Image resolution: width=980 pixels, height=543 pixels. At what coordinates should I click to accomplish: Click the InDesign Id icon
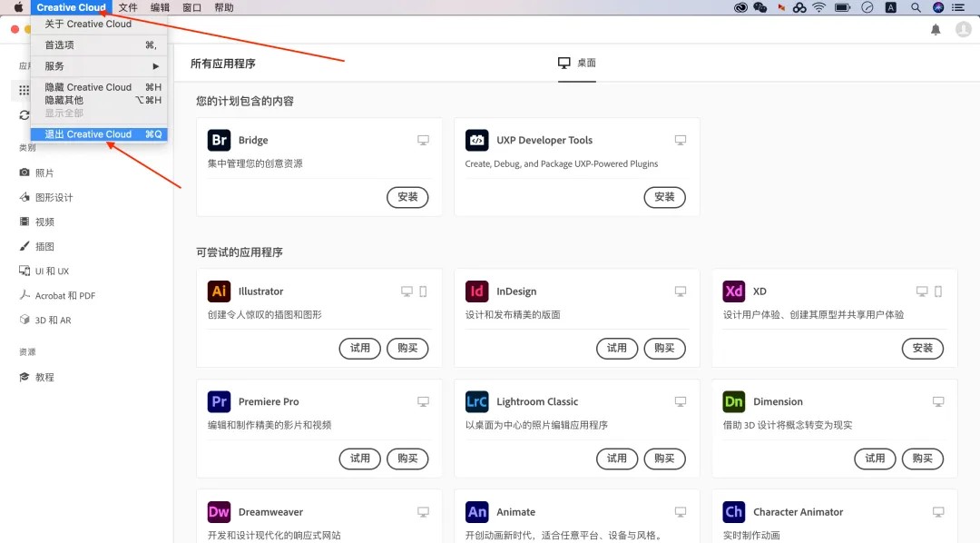[x=477, y=291]
